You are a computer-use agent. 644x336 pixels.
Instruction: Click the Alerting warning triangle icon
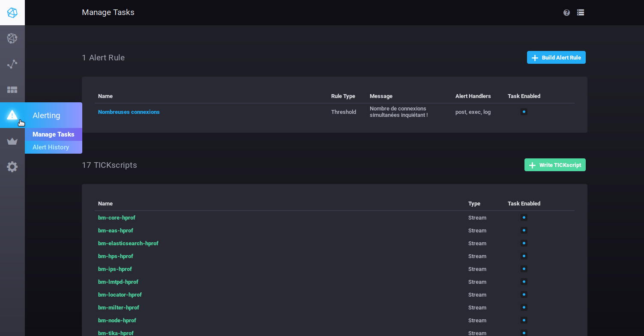click(x=12, y=115)
